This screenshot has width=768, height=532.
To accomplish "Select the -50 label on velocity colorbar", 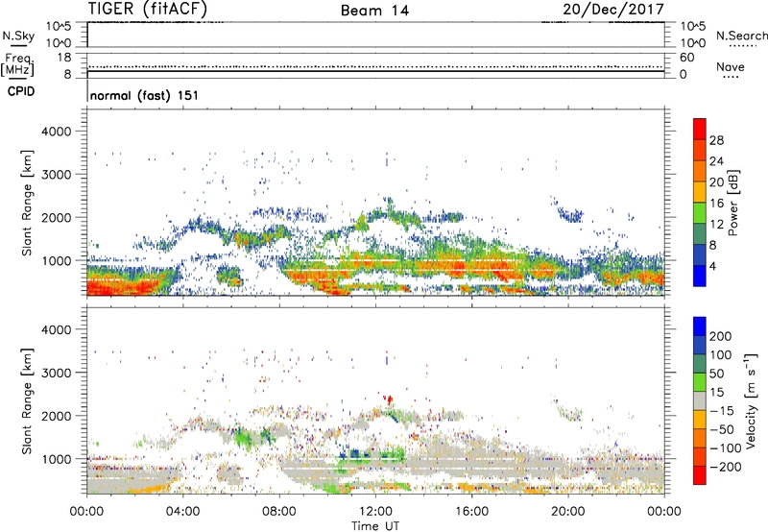I will (x=723, y=429).
